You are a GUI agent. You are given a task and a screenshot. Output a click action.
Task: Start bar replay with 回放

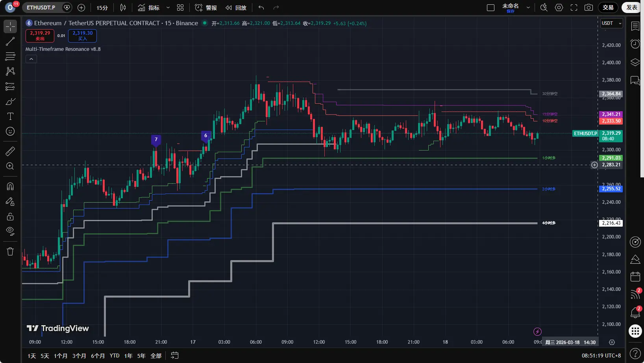click(236, 7)
